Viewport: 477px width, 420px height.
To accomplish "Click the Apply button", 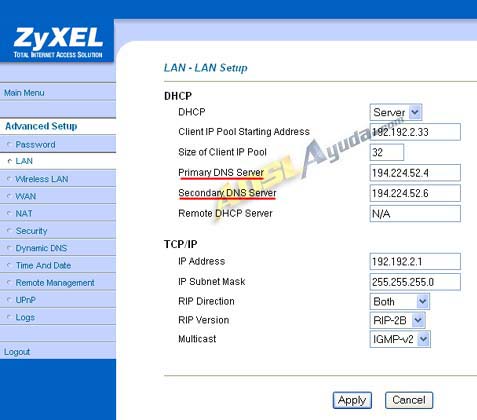I will pyautogui.click(x=352, y=400).
